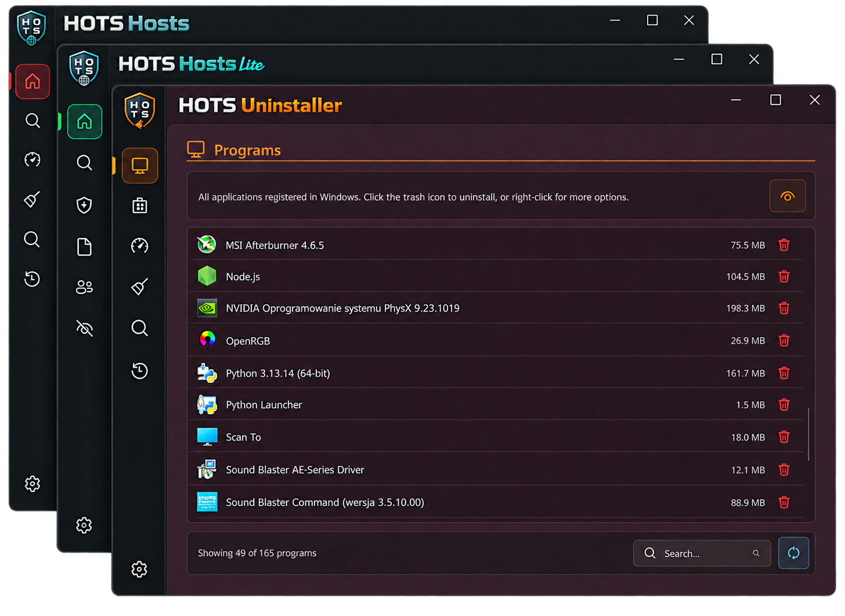The width and height of the screenshot is (845, 616).
Task: Select HOTS Hosts magnifier between Home and speedometer
Action: tap(33, 120)
